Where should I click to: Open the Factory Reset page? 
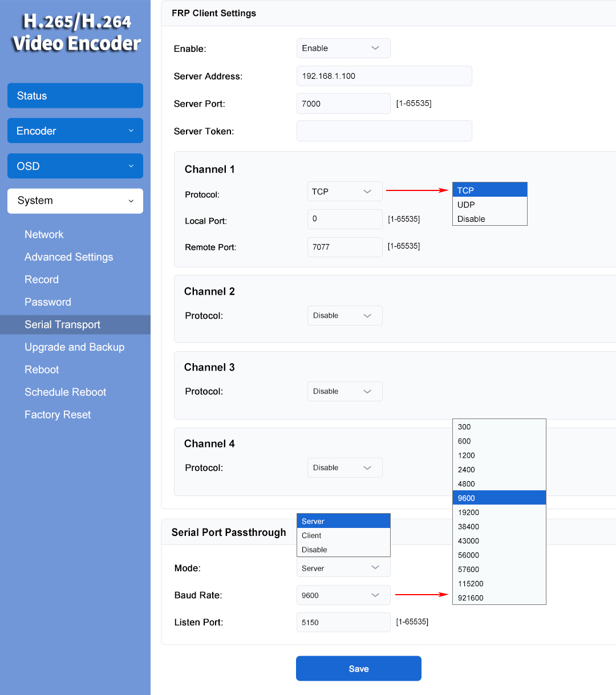(58, 414)
